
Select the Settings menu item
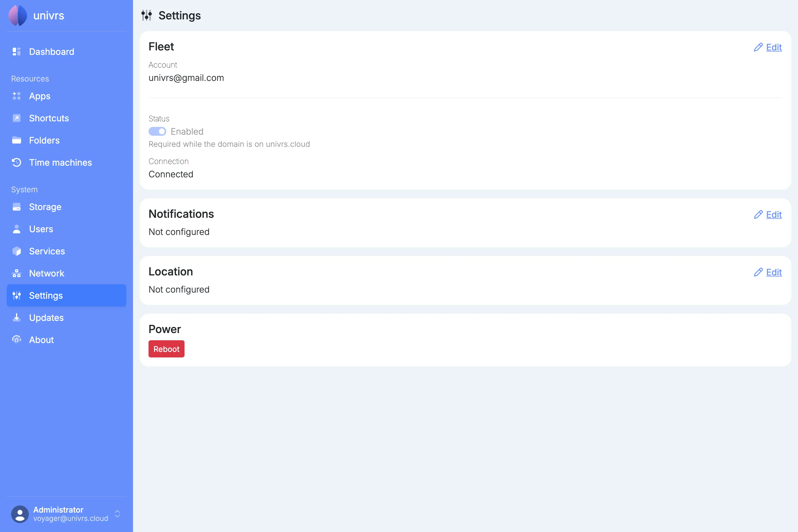[x=66, y=296]
